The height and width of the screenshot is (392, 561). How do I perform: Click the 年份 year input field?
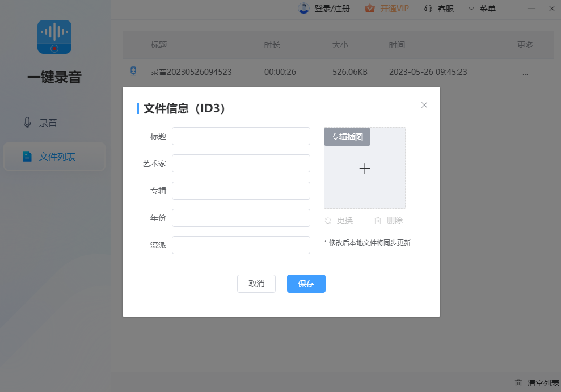(241, 218)
